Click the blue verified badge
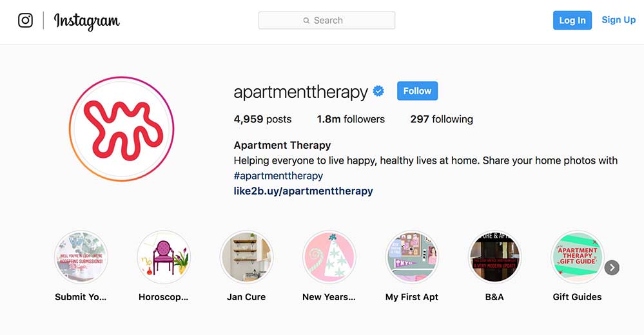This screenshot has height=335, width=644. click(378, 91)
